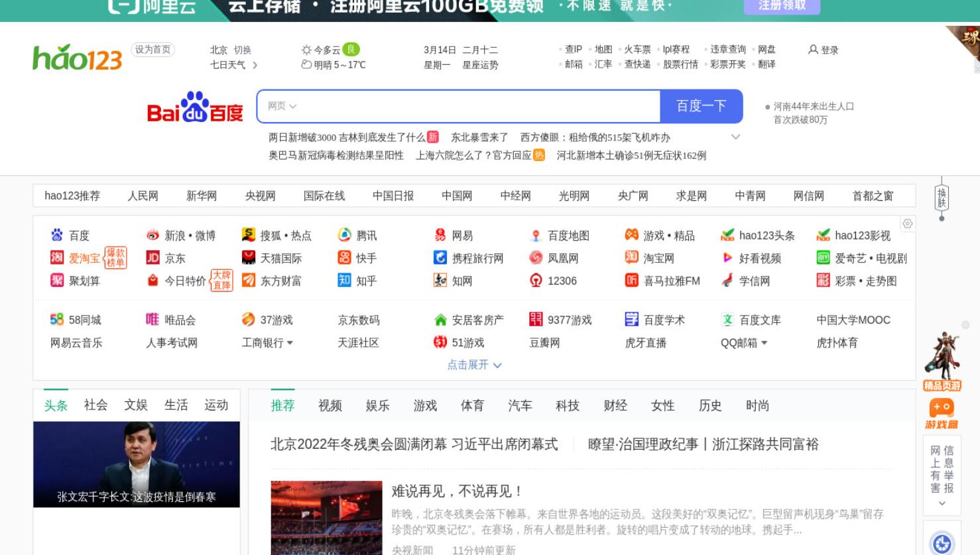Open headline 北京2022年冬残奥会圆满闭幕
Screen dimensions: 980x555
click(x=414, y=444)
